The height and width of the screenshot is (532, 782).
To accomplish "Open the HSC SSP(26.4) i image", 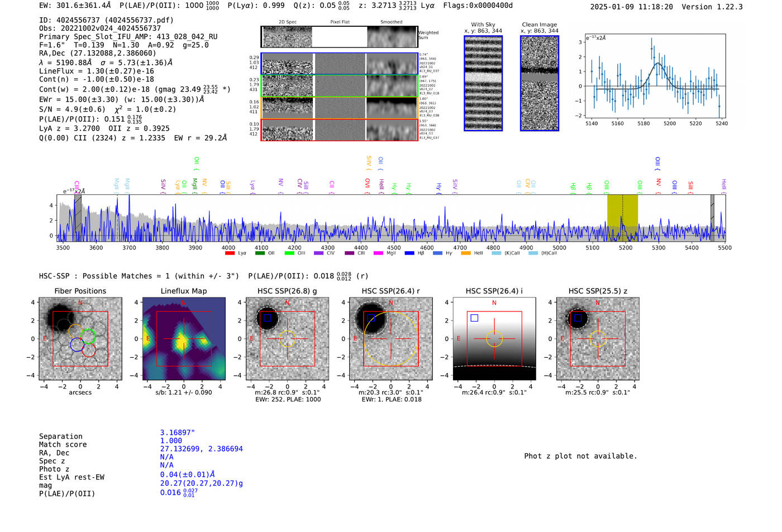I will click(x=494, y=339).
